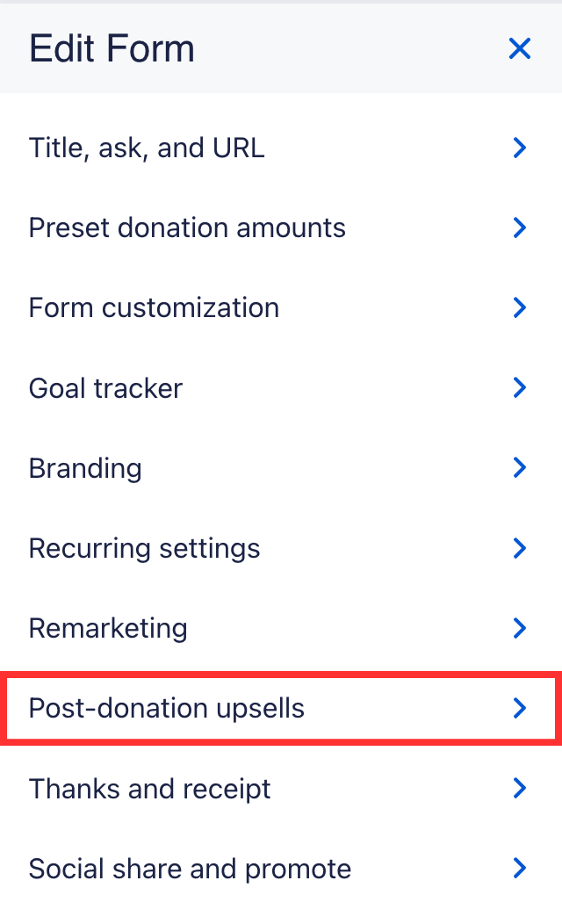Open Social share and promote

[x=190, y=869]
